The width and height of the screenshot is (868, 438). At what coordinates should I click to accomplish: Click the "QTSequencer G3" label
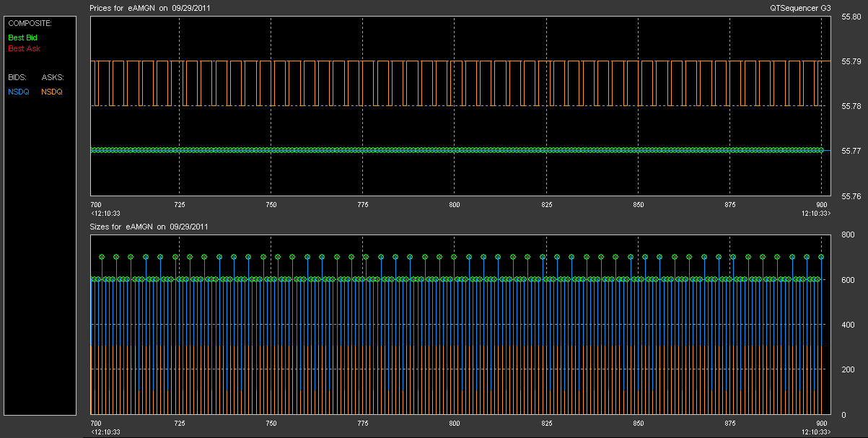pos(800,8)
